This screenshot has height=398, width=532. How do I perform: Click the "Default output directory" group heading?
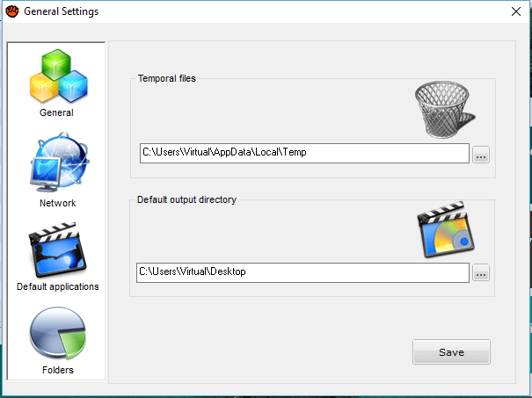coord(186,199)
